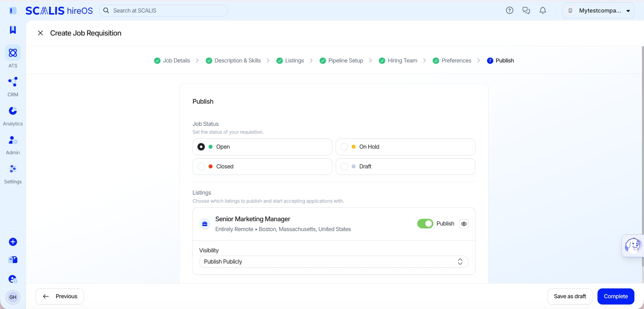Select the Closed job status
Viewport: 644px width, 309px height.
[262, 167]
